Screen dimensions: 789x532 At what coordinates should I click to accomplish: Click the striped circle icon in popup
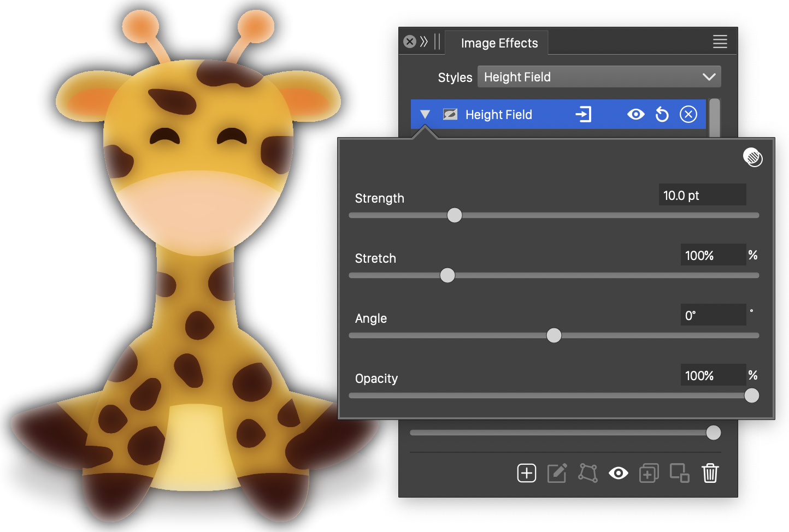[x=752, y=158]
